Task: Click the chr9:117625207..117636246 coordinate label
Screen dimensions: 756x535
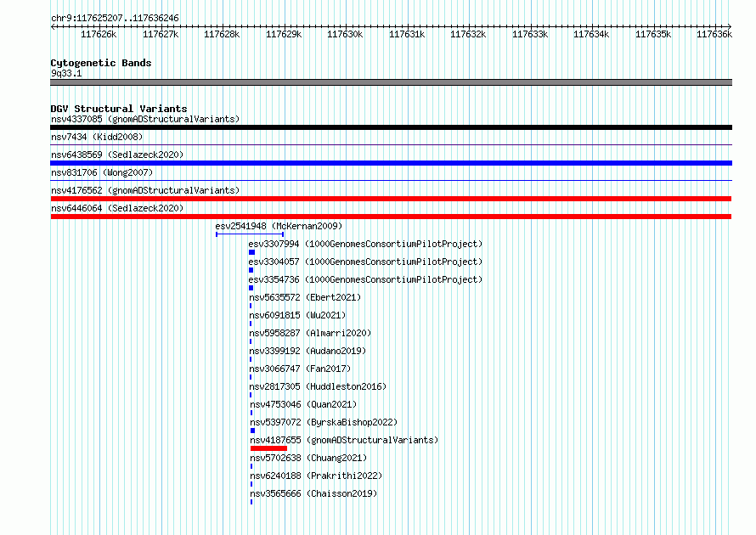Action: point(115,18)
